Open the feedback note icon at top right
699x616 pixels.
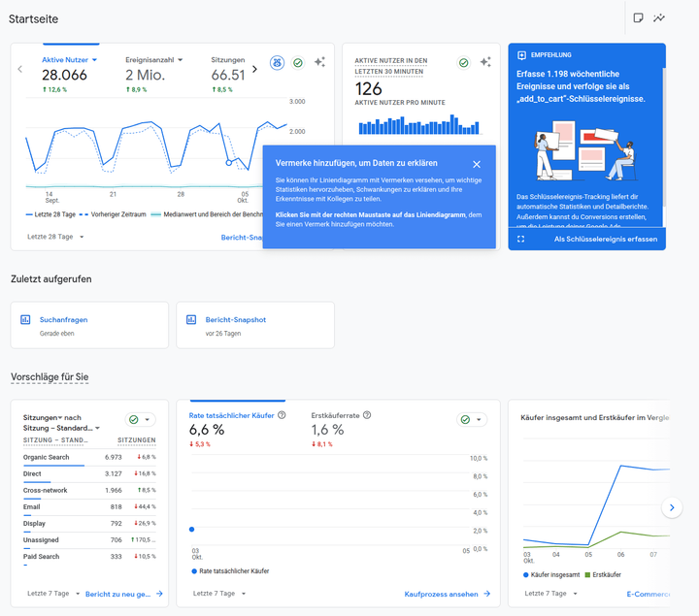click(638, 17)
